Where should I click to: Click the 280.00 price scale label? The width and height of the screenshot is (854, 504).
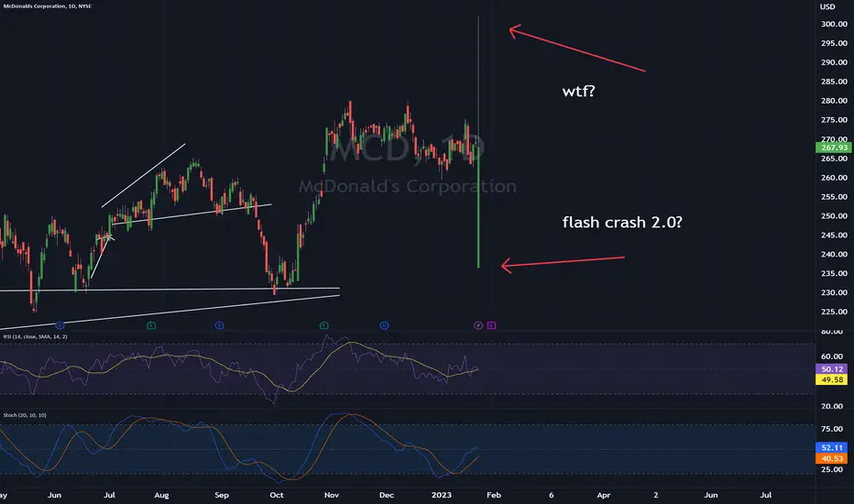[834, 101]
